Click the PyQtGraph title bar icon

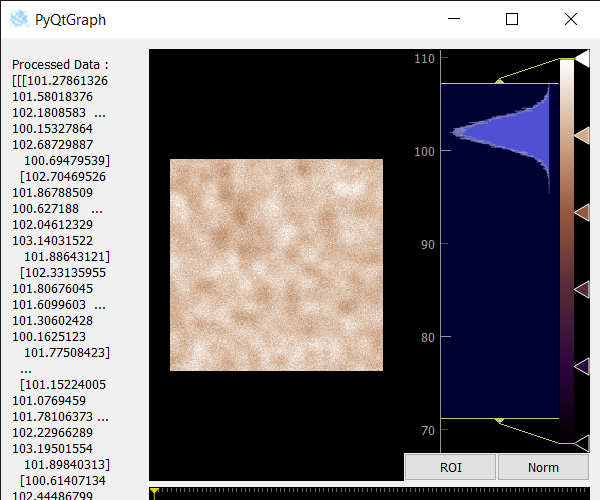18,19
